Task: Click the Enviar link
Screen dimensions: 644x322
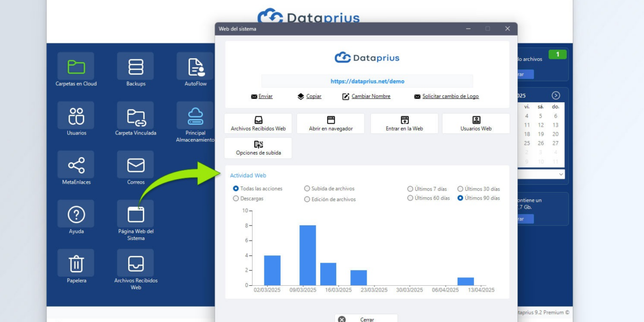Action: (x=262, y=97)
